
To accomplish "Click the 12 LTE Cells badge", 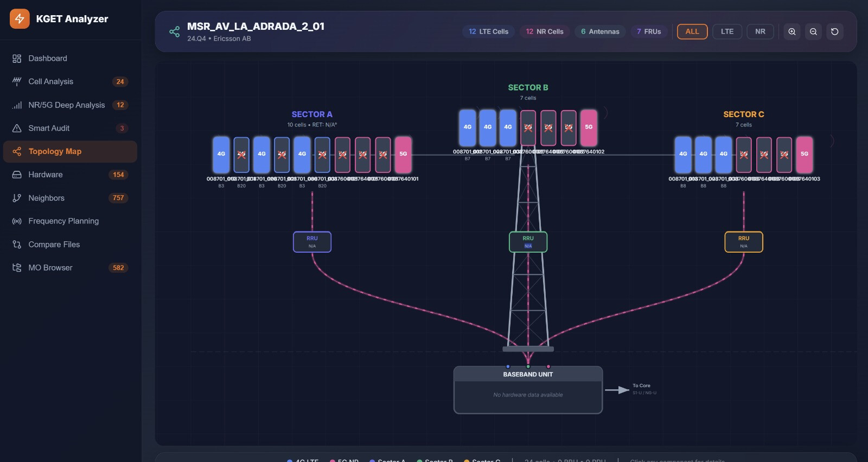I will pyautogui.click(x=488, y=31).
